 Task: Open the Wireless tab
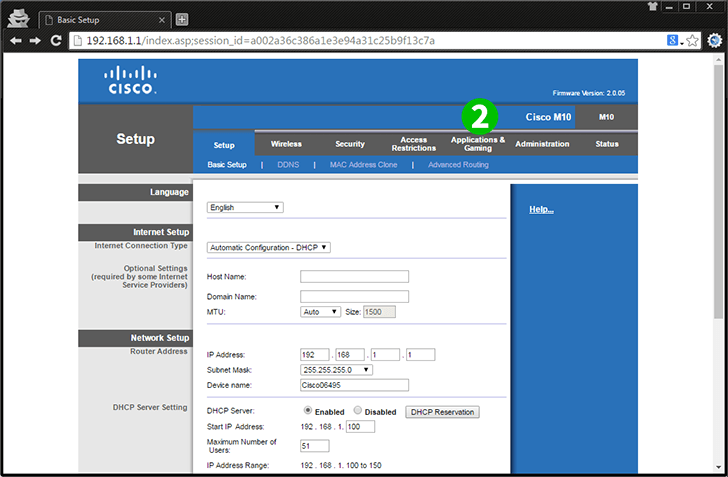pyautogui.click(x=286, y=144)
